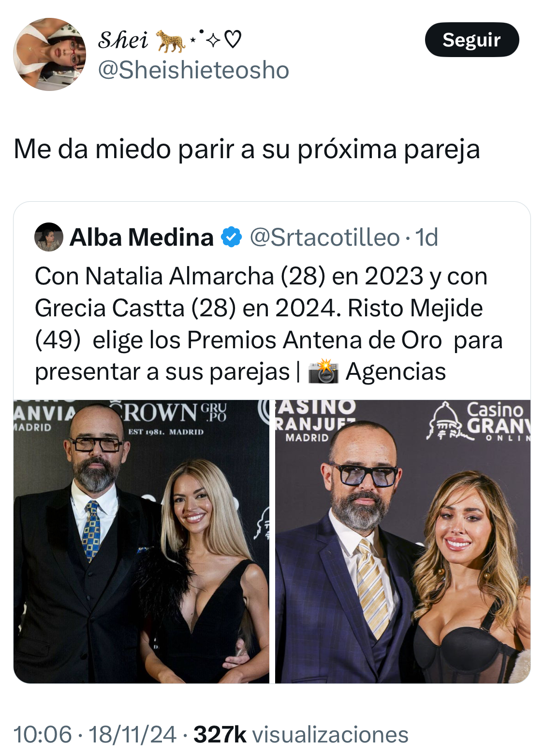Click the Seguir button
This screenshot has height=756, width=544.
point(471,40)
